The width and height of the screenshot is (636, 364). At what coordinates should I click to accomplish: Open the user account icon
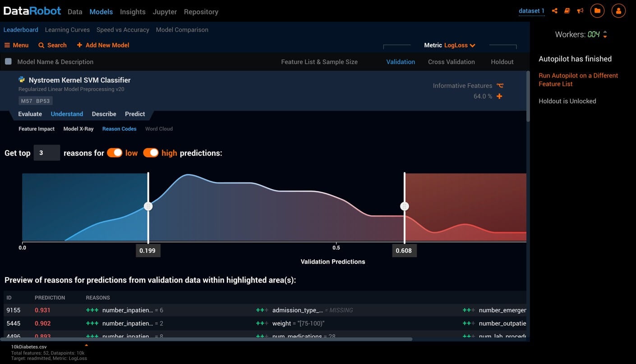[x=618, y=11]
